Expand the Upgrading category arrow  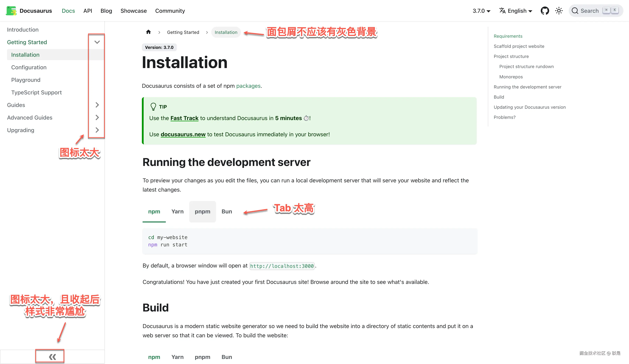(x=97, y=130)
